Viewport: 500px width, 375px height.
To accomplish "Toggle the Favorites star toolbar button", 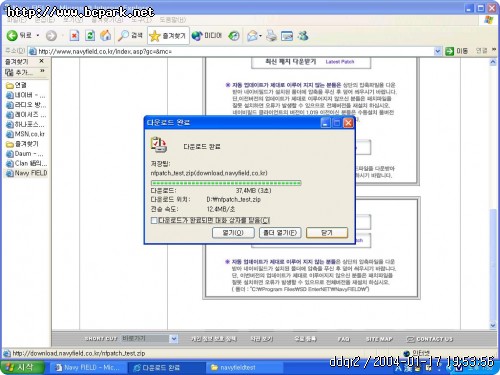I will pyautogui.click(x=168, y=36).
